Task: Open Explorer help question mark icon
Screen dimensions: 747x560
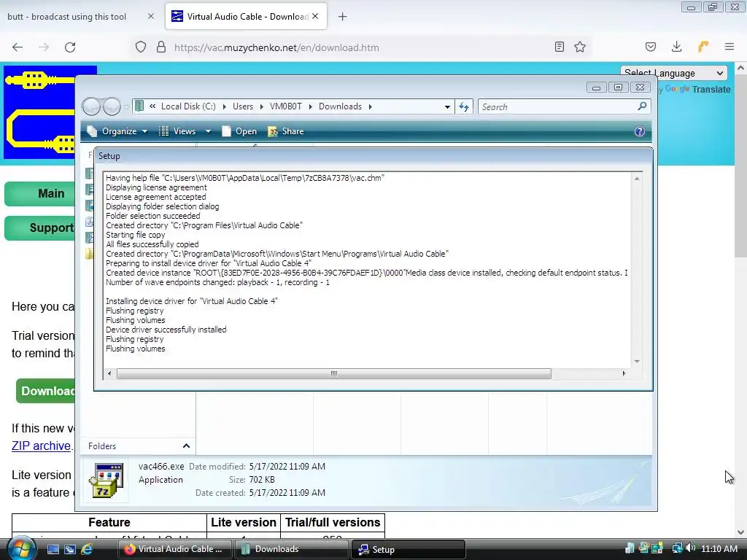Action: (639, 131)
